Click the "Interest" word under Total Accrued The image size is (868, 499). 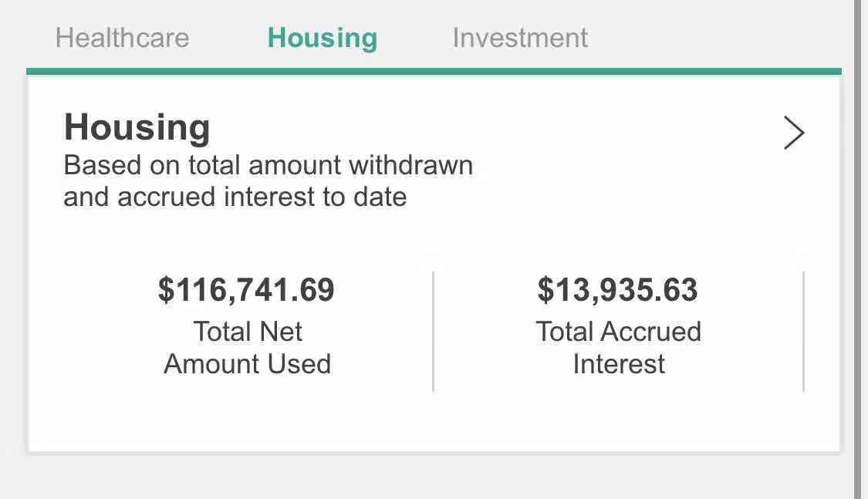click(619, 364)
